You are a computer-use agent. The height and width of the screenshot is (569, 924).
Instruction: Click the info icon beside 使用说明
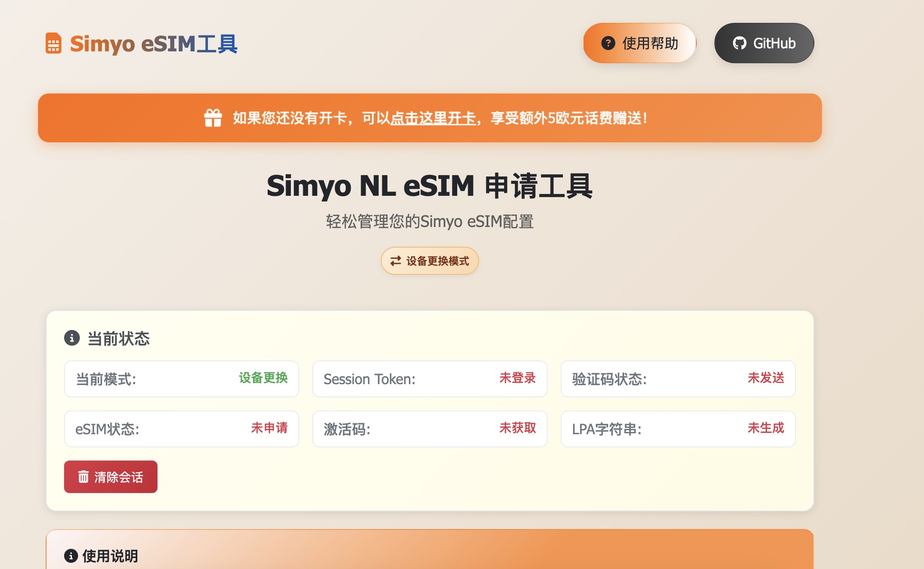coord(71,556)
